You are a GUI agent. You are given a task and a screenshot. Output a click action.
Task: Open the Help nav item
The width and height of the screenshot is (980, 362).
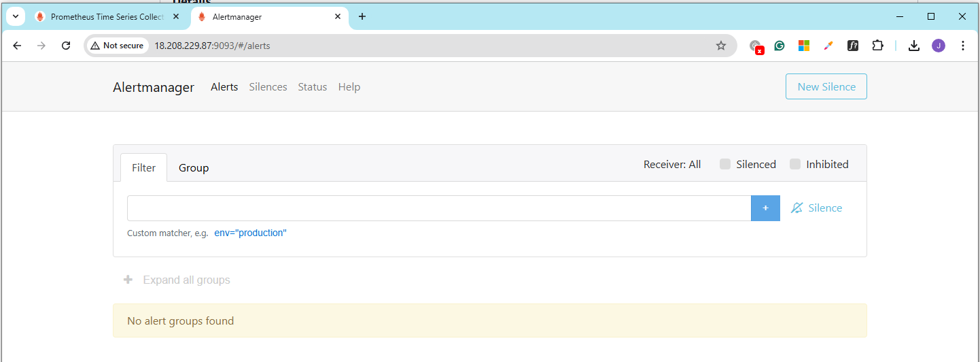[349, 87]
